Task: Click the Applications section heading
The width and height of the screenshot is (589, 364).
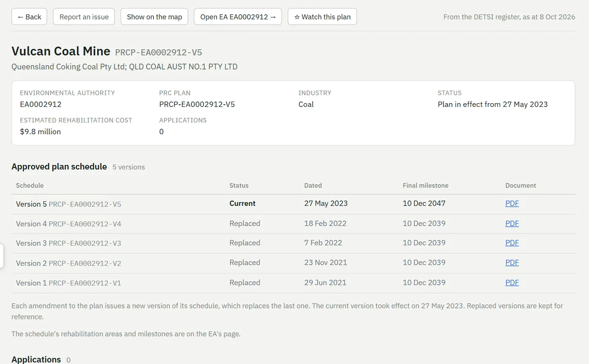Action: tap(36, 359)
